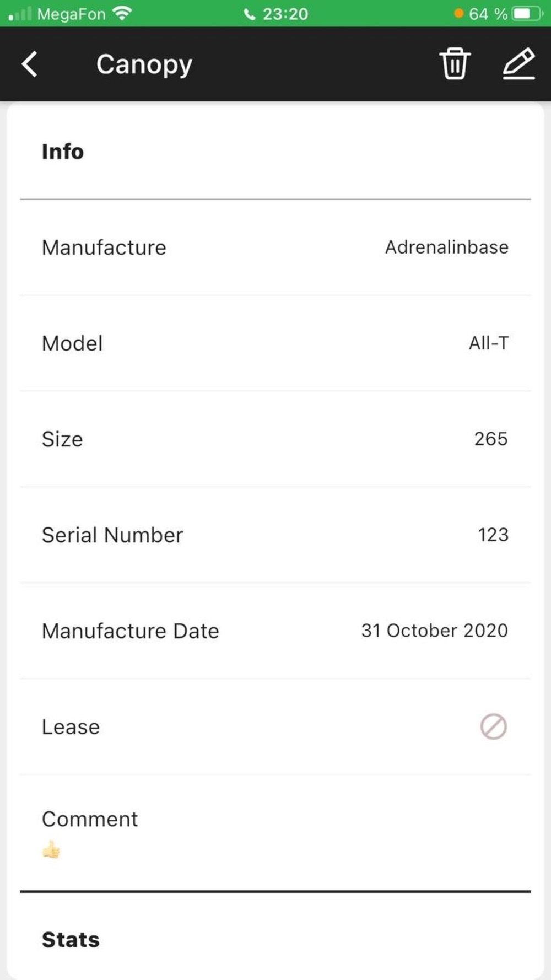
Task: Tap the All-T model value
Action: (x=489, y=343)
